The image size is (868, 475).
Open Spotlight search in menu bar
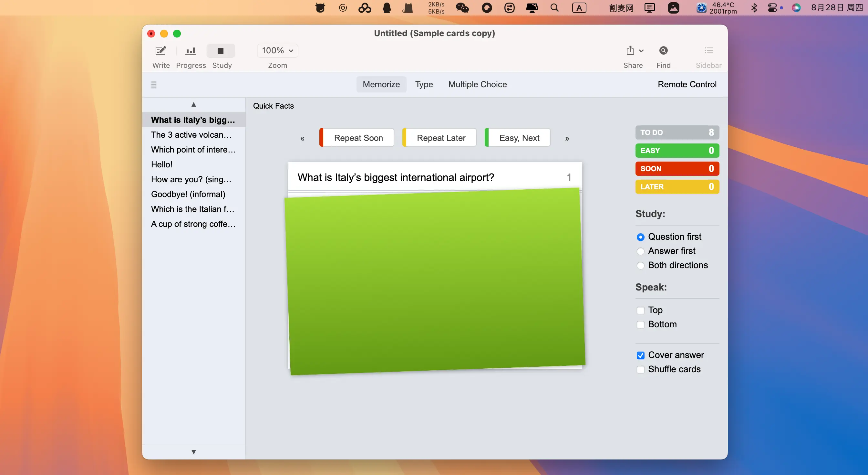[554, 8]
